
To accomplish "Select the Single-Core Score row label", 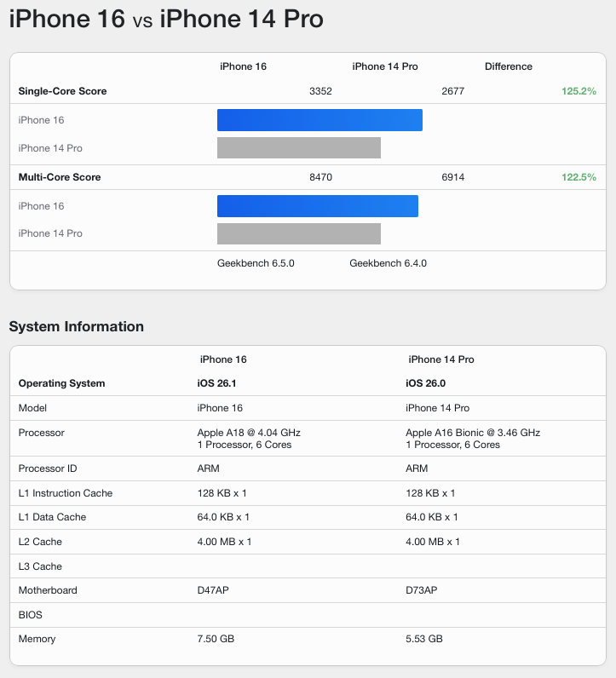I will coord(62,91).
